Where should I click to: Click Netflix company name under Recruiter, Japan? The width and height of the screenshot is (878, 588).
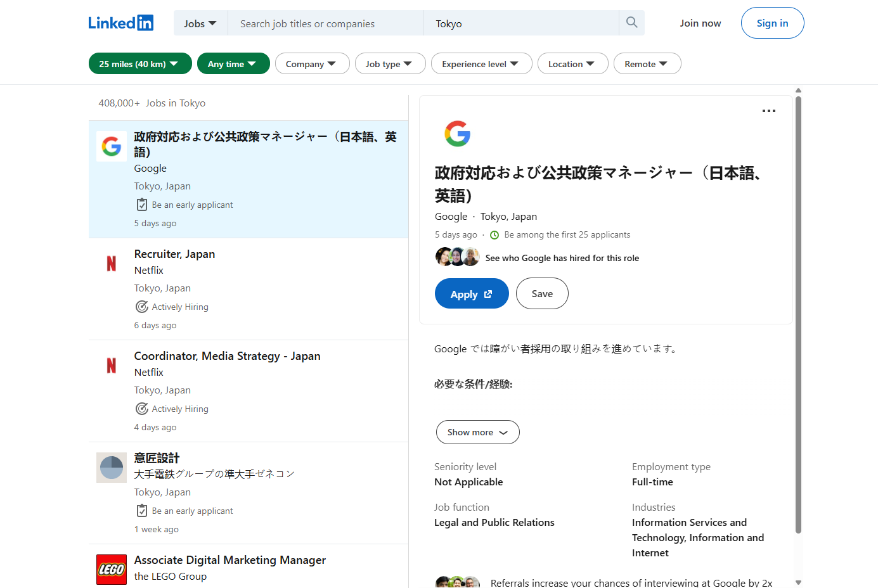[148, 271]
